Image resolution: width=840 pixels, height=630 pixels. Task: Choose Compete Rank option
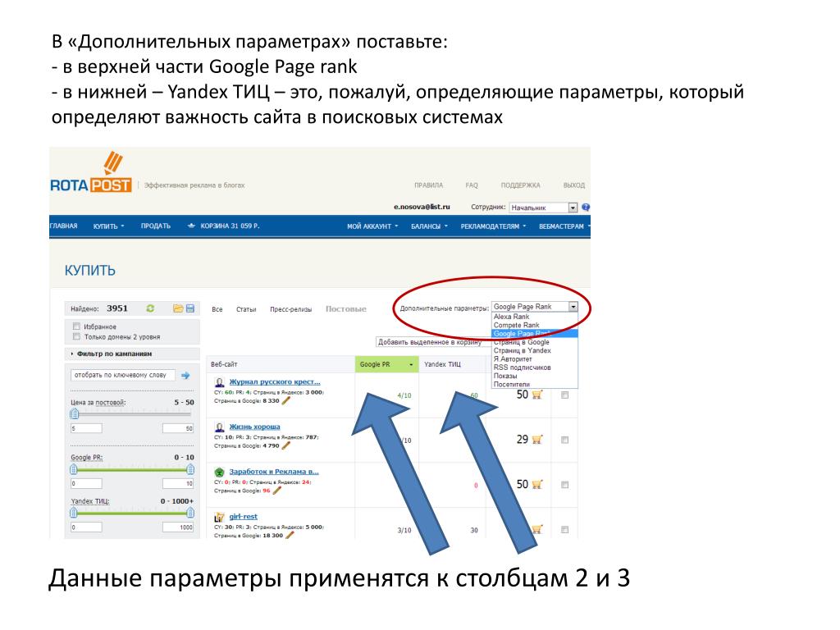[x=535, y=325]
